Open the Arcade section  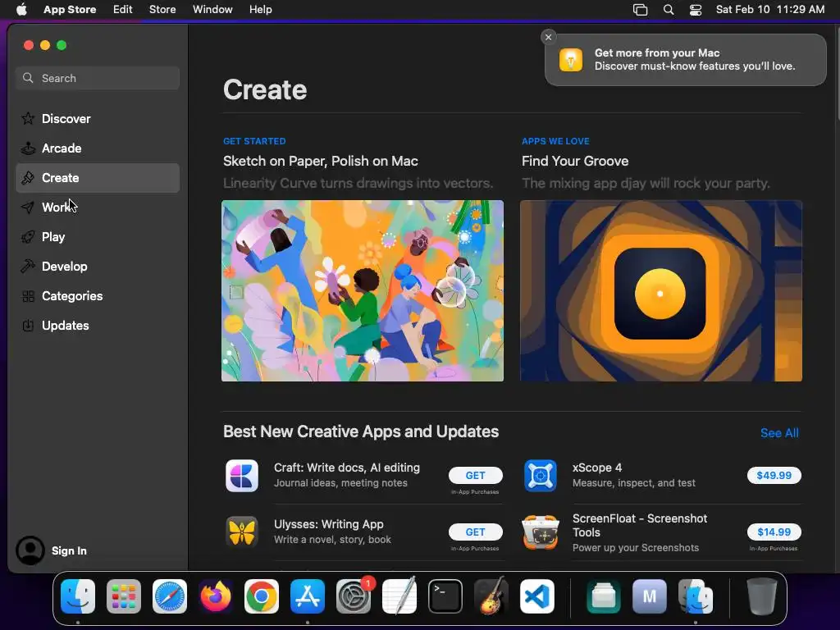[x=98, y=148]
